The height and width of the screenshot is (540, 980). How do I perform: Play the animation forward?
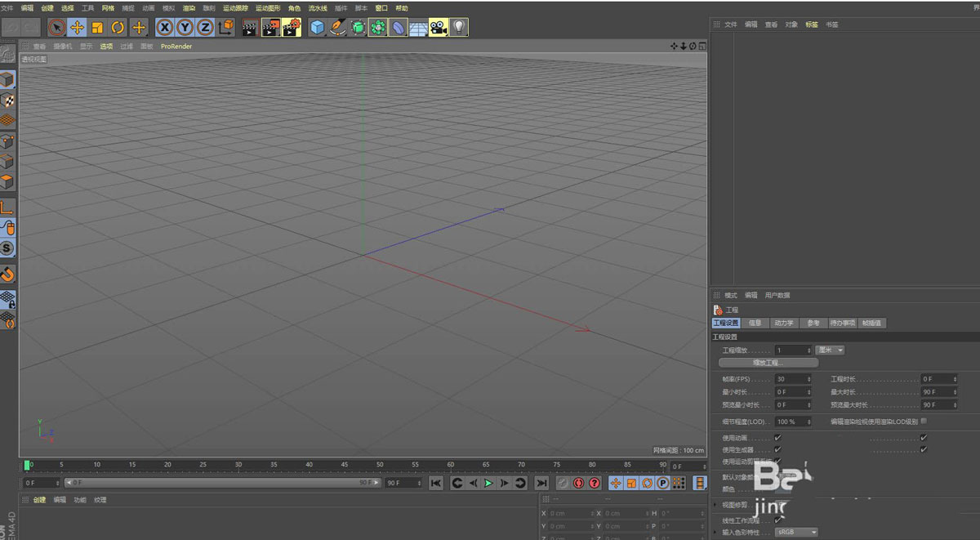point(488,484)
